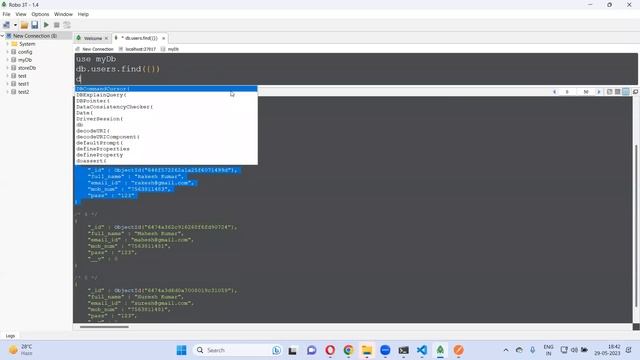This screenshot has height=360, width=640.
Task: Click New Connection label in query header
Action: 98,49
